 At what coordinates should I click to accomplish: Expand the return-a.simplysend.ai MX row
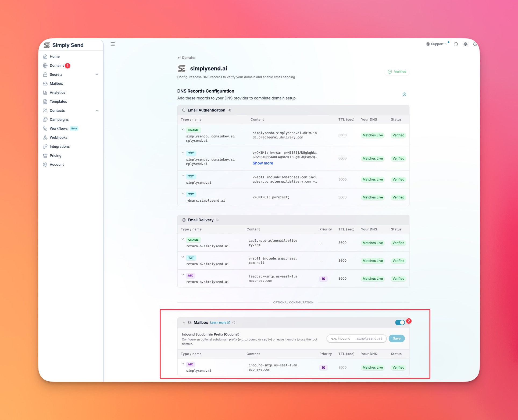(183, 275)
